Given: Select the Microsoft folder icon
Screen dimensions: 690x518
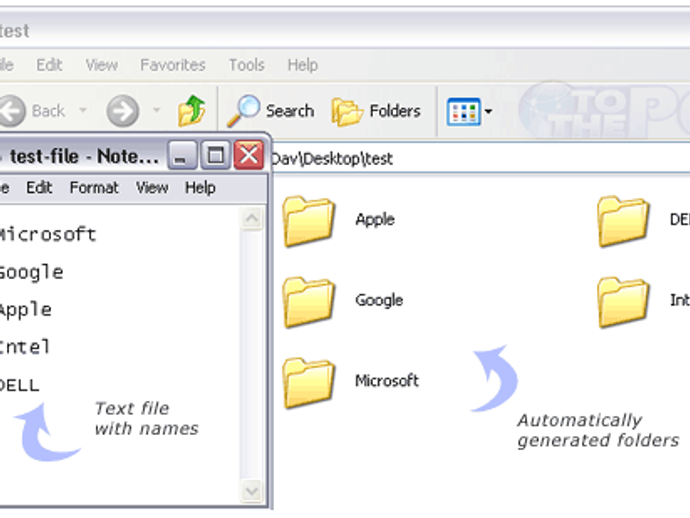Looking at the screenshot, I should [308, 383].
